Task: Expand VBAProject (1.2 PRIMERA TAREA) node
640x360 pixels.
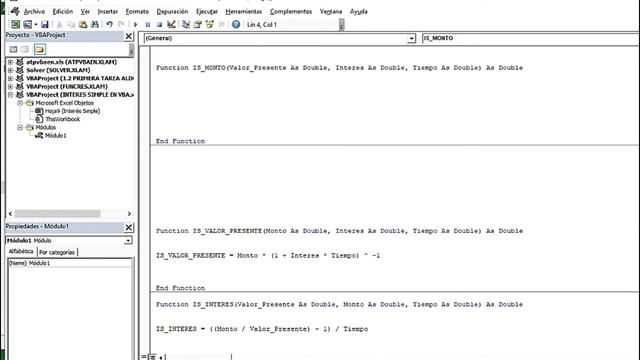Action: pyautogui.click(x=11, y=78)
